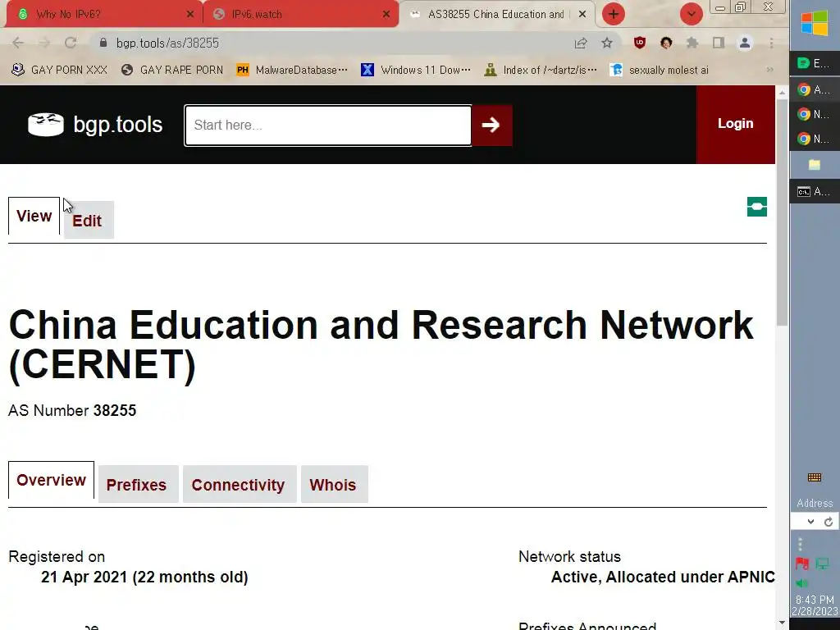Open the Windows Start button
The image size is (840, 630).
point(815,24)
